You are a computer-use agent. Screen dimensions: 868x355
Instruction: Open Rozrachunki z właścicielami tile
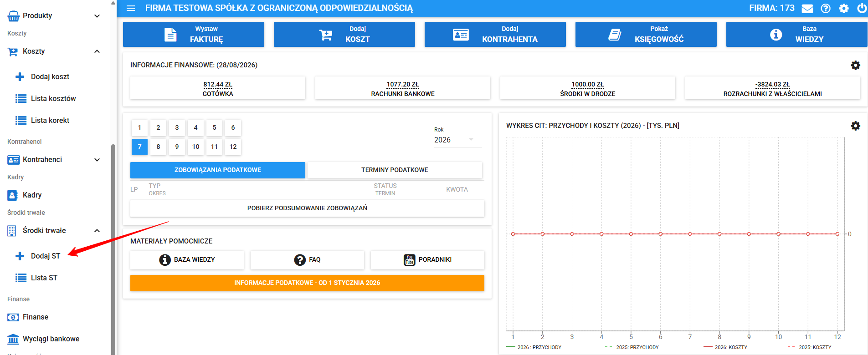773,88
